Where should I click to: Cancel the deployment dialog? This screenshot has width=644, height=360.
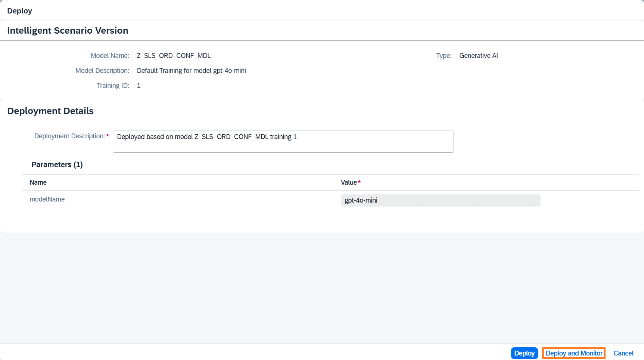pos(623,353)
